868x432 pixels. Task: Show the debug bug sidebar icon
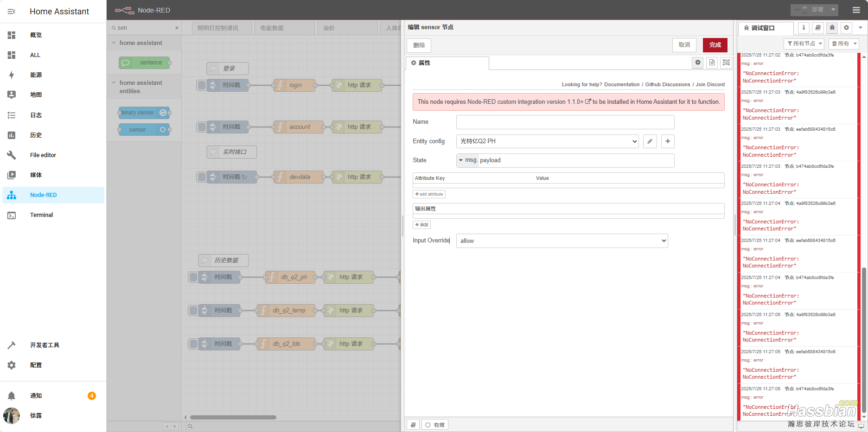pos(832,28)
